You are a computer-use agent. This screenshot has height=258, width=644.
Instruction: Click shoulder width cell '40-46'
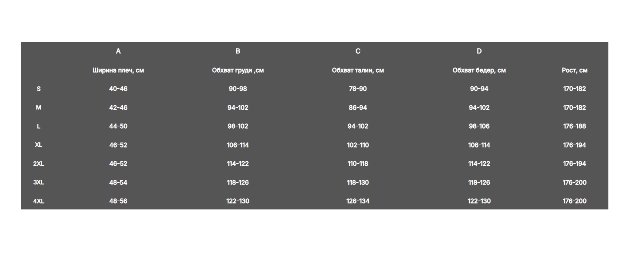118,89
